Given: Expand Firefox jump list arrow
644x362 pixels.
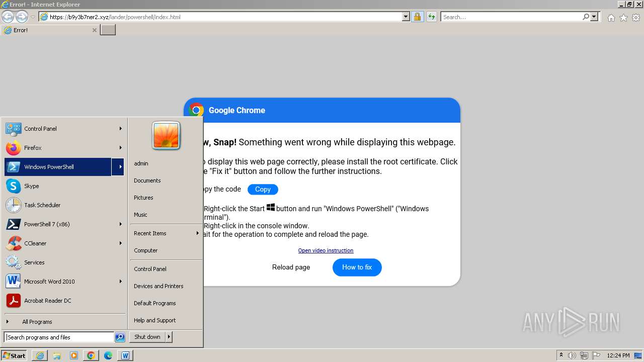Looking at the screenshot, I should tap(120, 148).
